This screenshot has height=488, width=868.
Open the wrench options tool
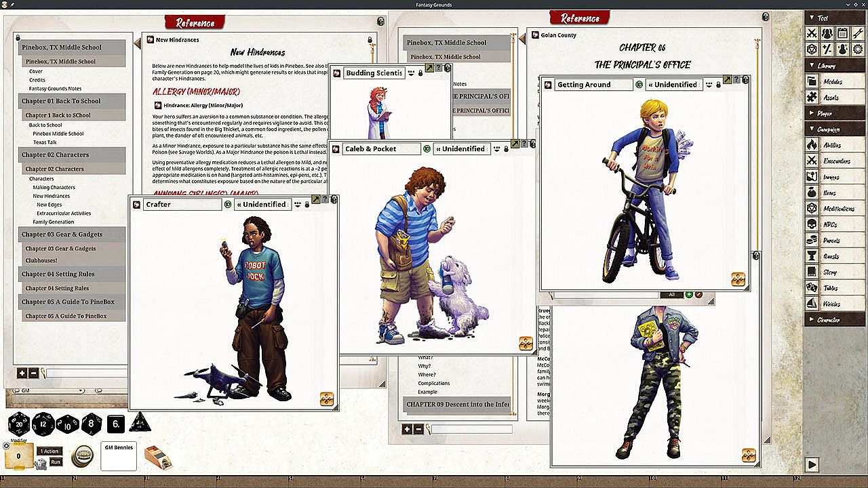857,33
